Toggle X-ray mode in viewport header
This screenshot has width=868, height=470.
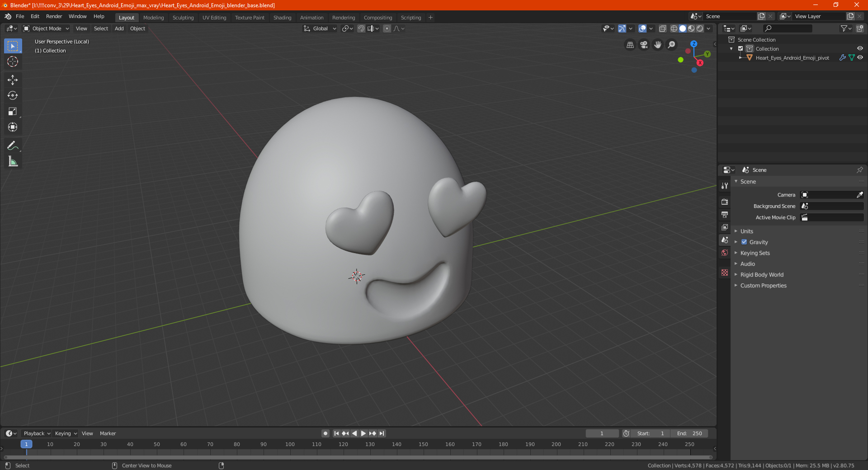[x=662, y=28]
